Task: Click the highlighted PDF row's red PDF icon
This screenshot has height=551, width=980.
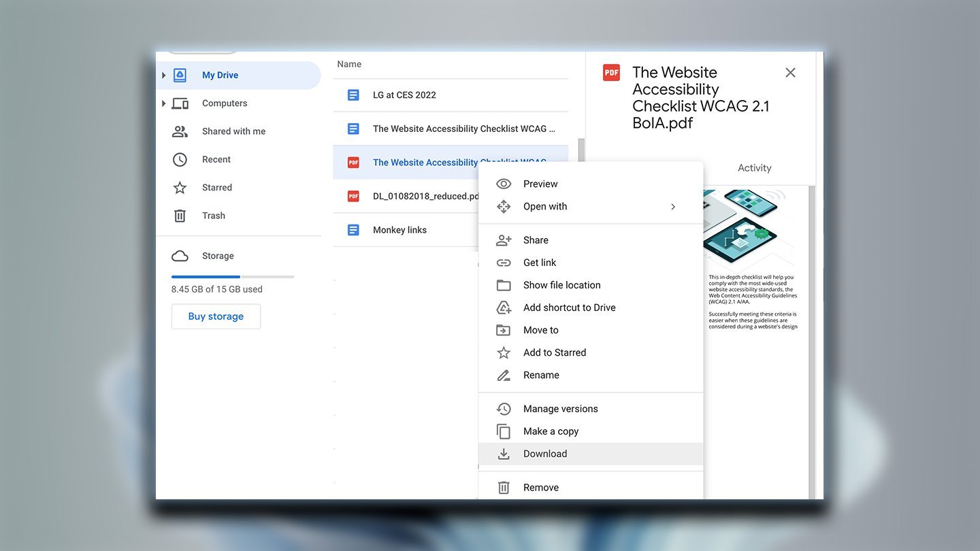Action: [x=353, y=163]
